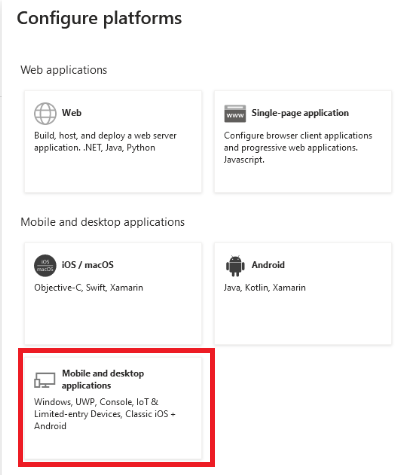Click the Android title label

coord(268,265)
